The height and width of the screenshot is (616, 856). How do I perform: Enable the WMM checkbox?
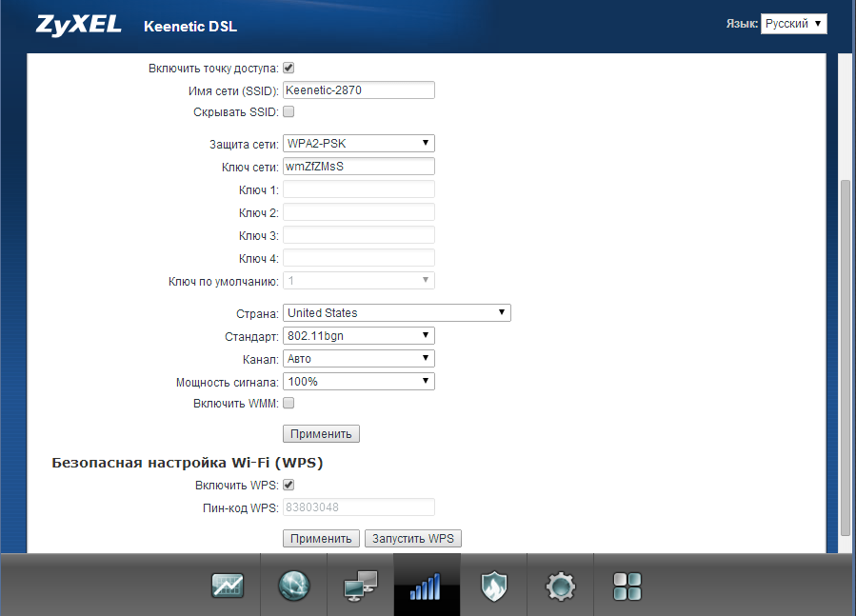click(x=289, y=404)
